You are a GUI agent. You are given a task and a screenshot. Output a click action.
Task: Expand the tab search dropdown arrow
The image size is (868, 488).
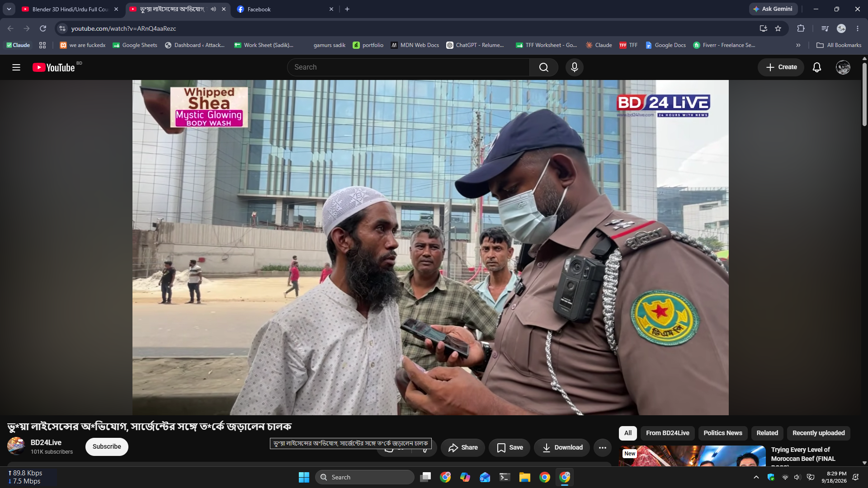point(9,9)
